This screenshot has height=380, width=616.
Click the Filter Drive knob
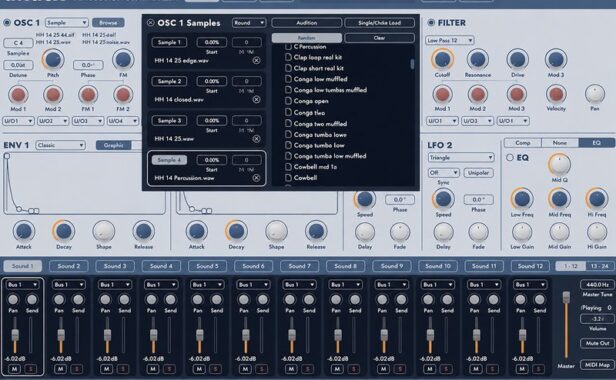[517, 60]
